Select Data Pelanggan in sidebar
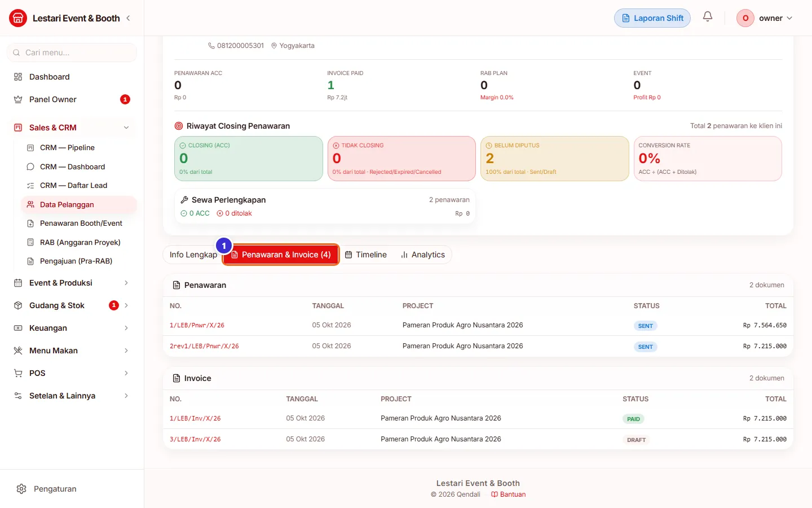 [x=78, y=204]
